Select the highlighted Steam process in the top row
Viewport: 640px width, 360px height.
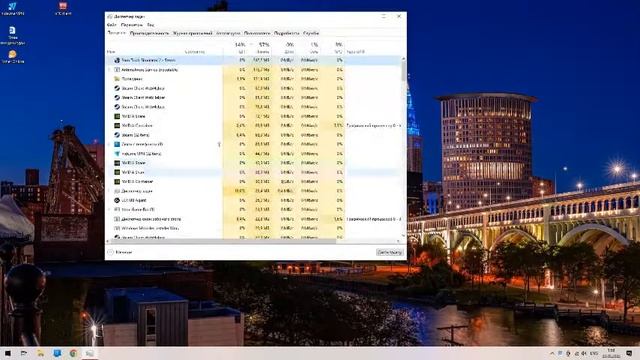point(253,60)
